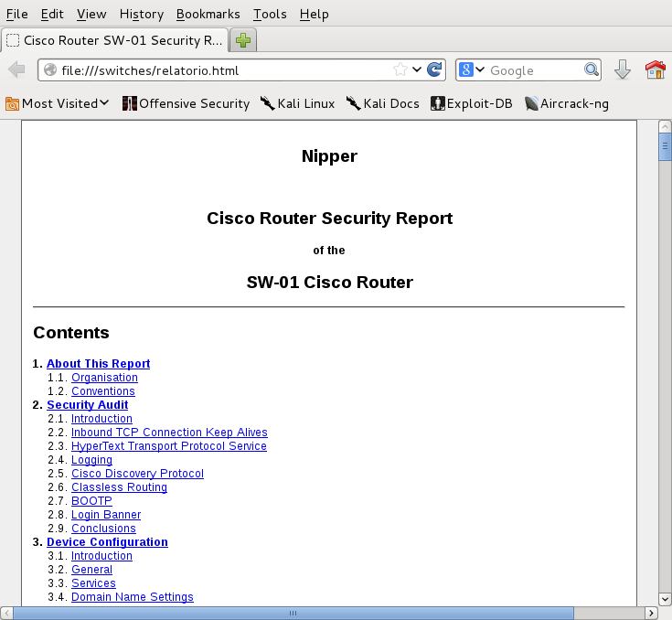The height and width of the screenshot is (620, 672).
Task: Click the bookmark star icon in address bar
Action: [x=400, y=69]
